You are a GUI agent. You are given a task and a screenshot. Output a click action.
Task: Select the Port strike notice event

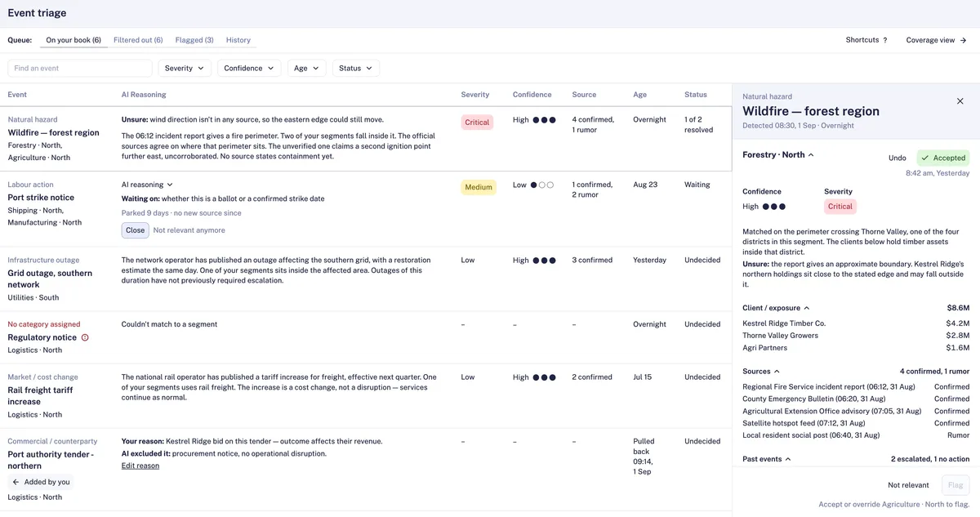tap(41, 198)
